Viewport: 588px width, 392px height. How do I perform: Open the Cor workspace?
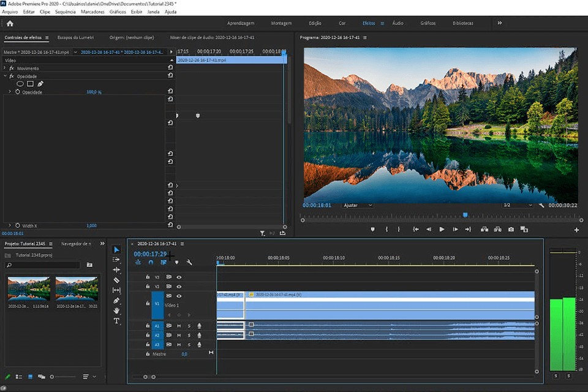pos(342,23)
